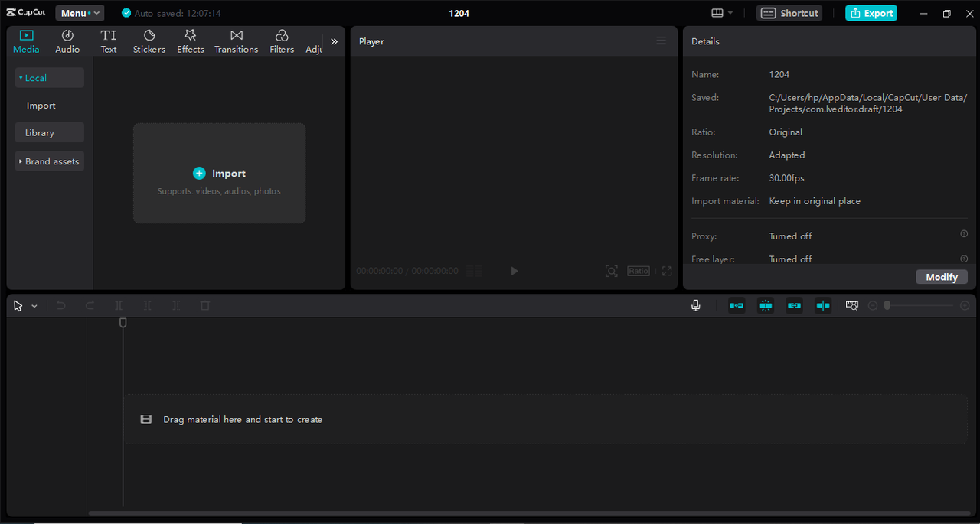Open the layout selector dropdown in title bar

point(722,13)
